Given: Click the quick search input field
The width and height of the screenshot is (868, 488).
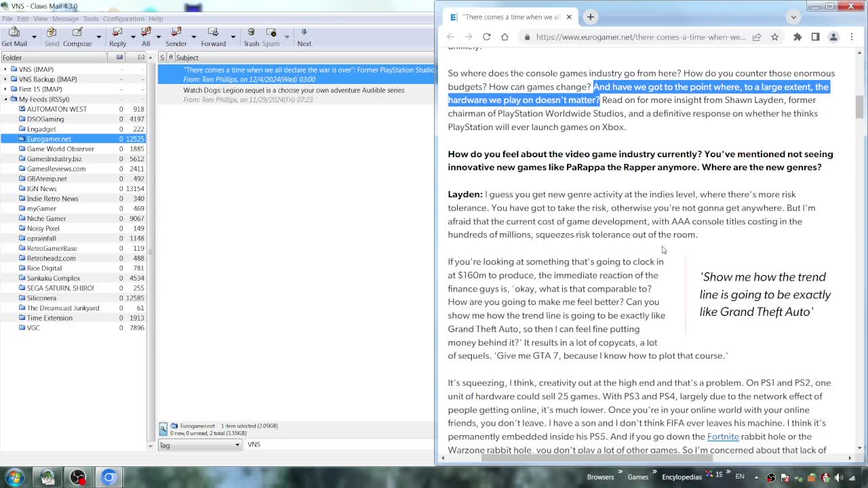Looking at the screenshot, I should 339,445.
